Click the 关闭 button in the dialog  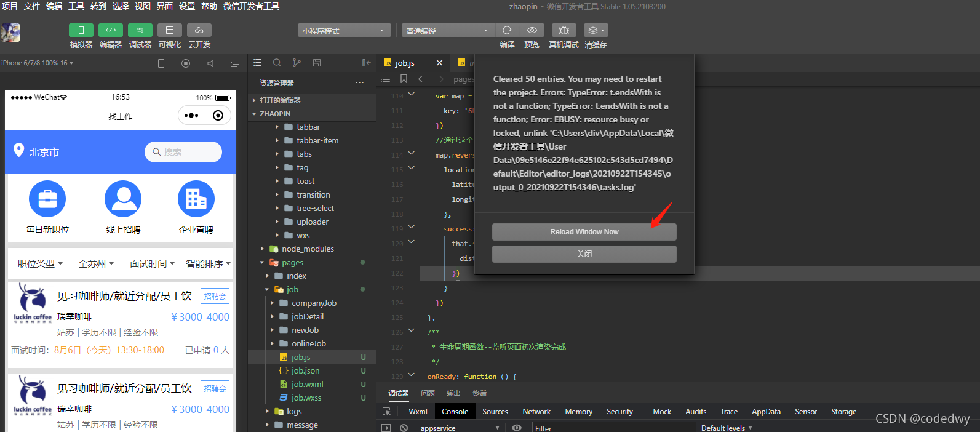(584, 254)
